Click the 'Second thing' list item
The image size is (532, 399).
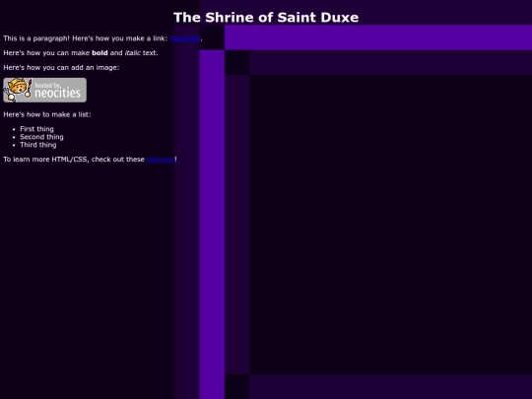tap(41, 137)
